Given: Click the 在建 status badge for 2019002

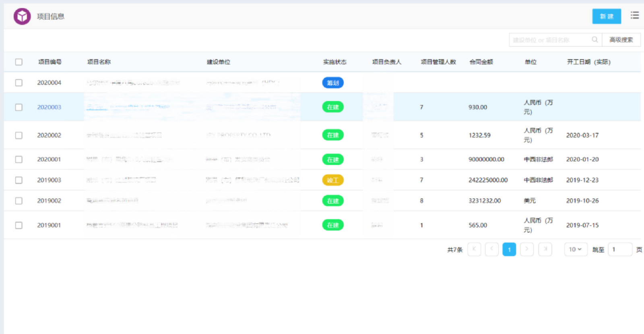Looking at the screenshot, I should 333,200.
